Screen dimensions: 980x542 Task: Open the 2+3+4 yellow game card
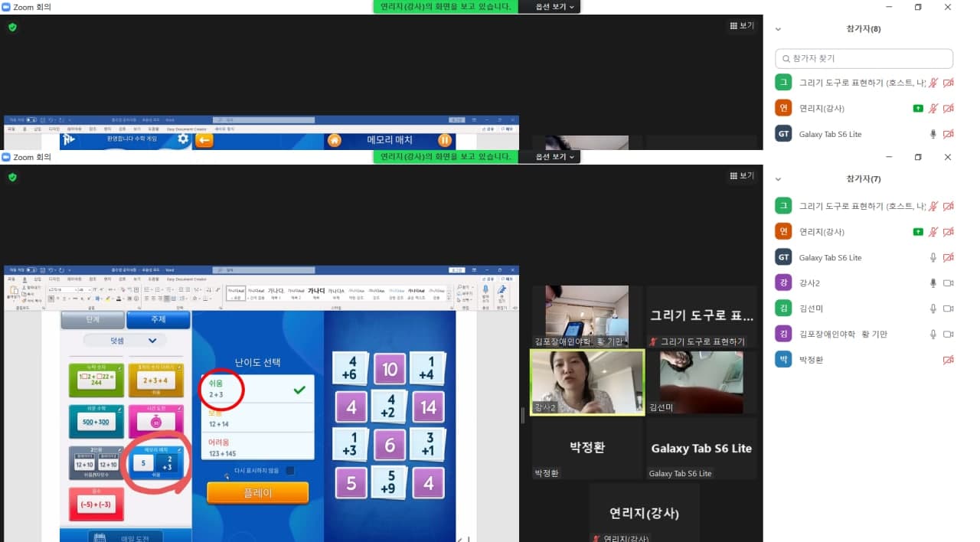[156, 380]
